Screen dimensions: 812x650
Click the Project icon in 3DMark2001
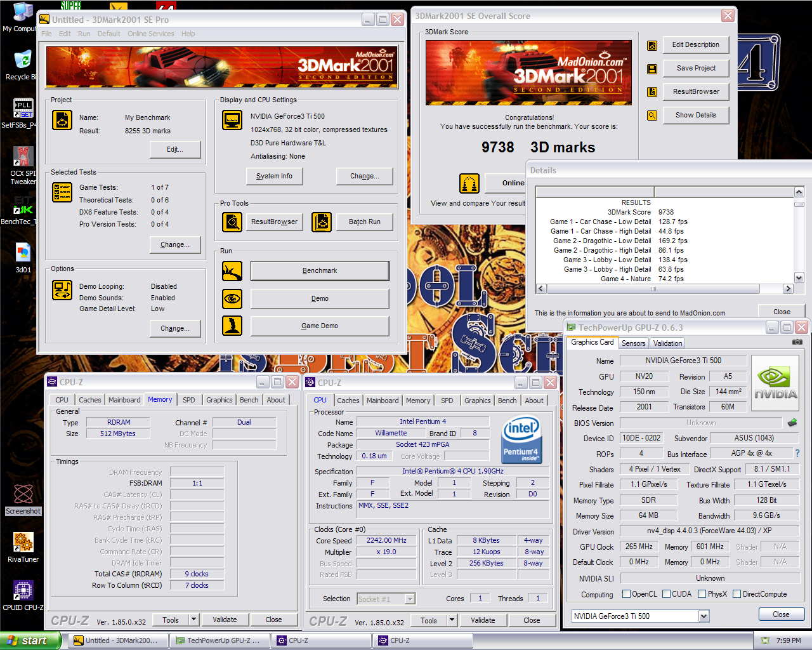62,119
